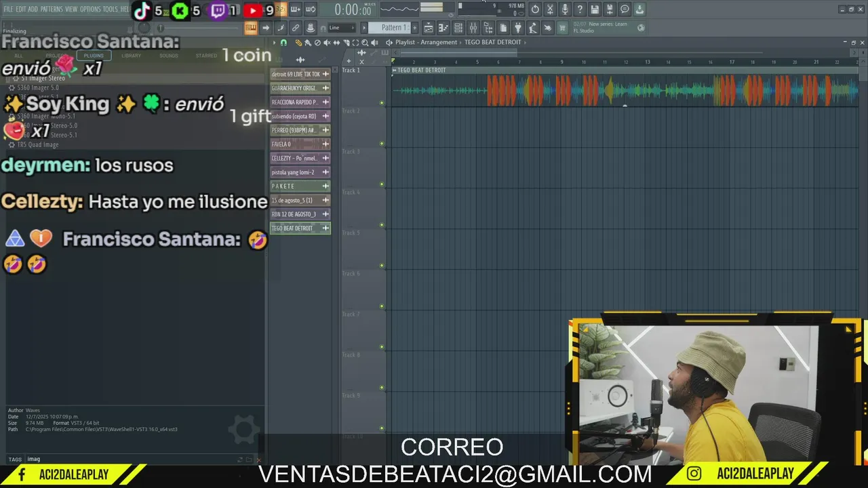
Task: Click the step editing arrow icon
Action: (266, 28)
